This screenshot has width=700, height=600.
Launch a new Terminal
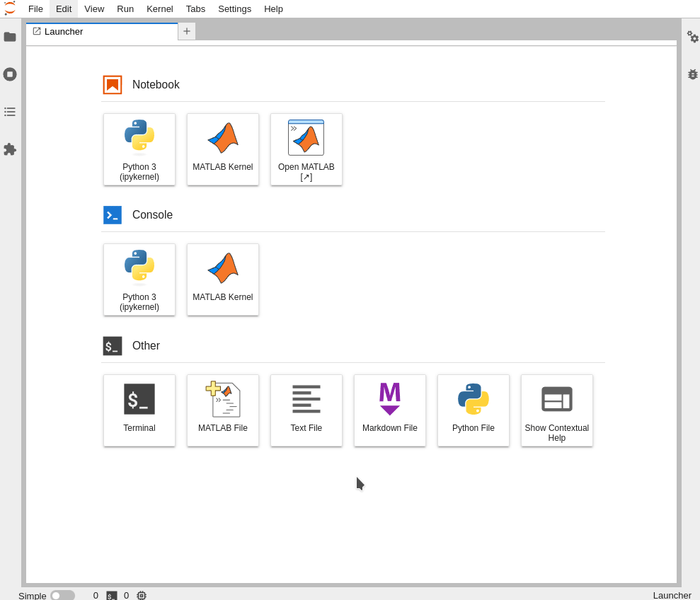click(x=139, y=410)
